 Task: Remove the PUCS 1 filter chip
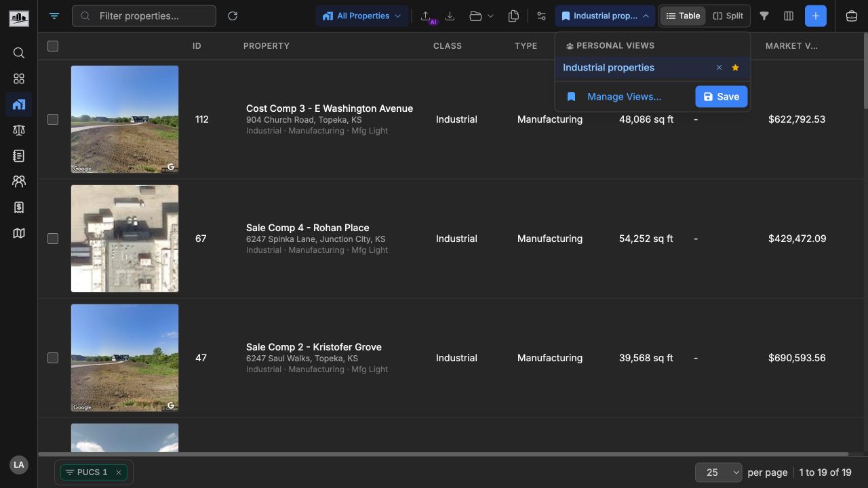(x=118, y=472)
